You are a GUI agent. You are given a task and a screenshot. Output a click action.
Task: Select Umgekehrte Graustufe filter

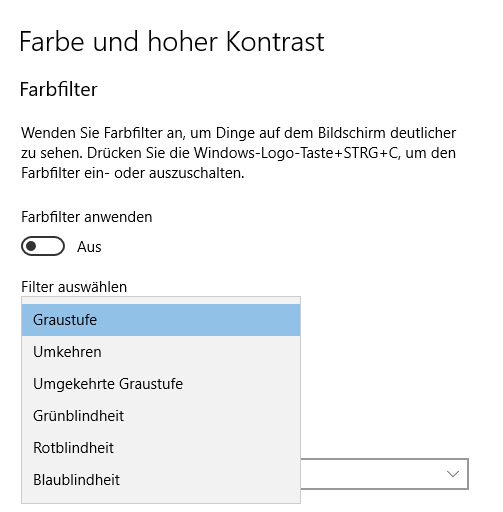point(161,384)
